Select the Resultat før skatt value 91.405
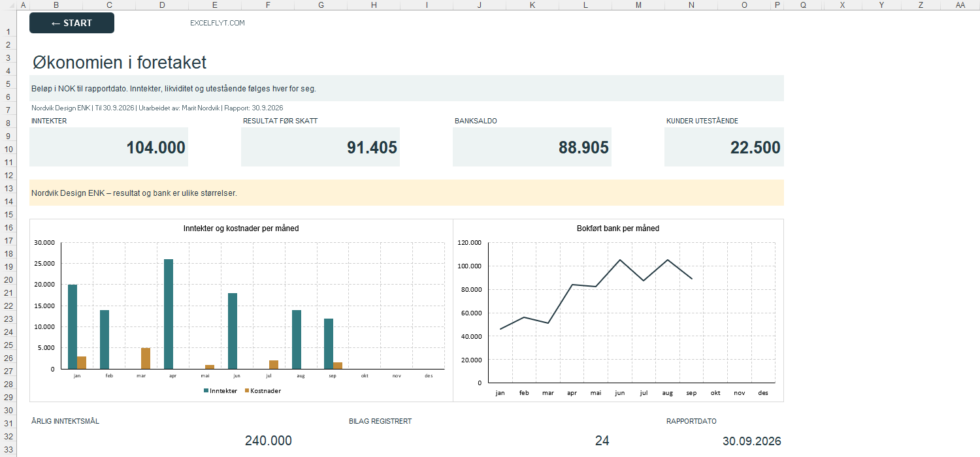 [321, 147]
